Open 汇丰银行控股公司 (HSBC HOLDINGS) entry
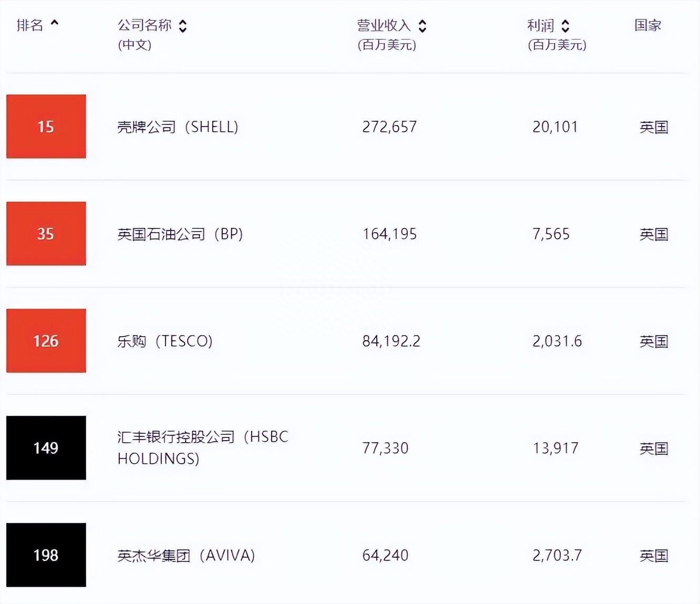The width and height of the screenshot is (700, 604). click(x=203, y=447)
